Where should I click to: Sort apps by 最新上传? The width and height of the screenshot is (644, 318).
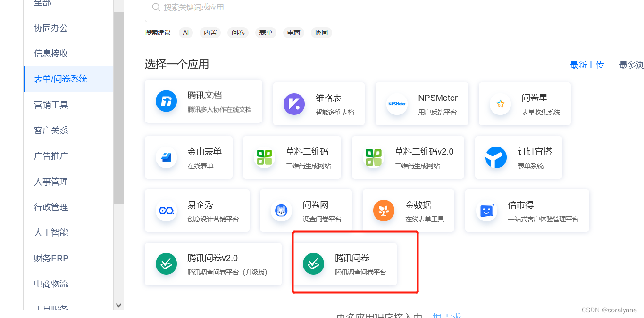click(x=587, y=65)
